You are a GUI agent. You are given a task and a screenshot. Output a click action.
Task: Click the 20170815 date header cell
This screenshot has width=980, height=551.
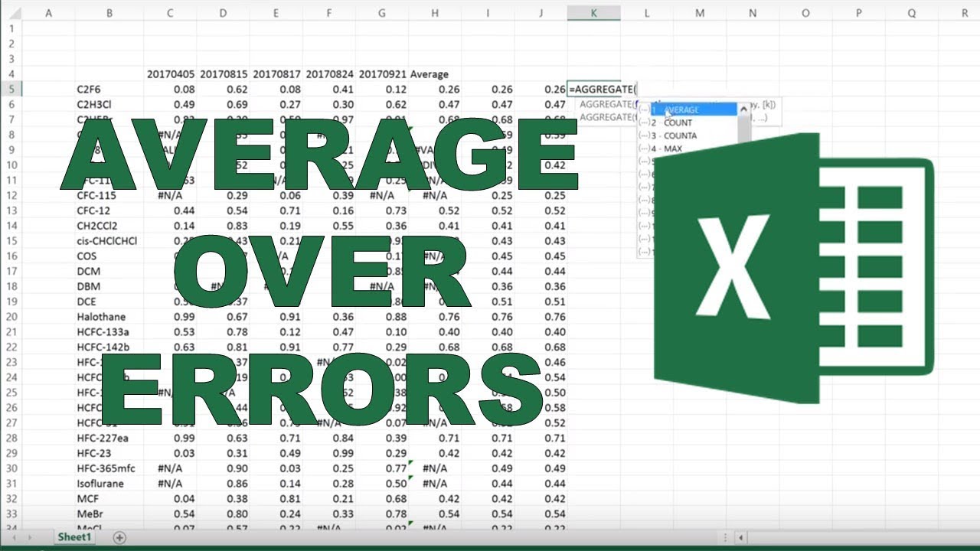pos(223,74)
